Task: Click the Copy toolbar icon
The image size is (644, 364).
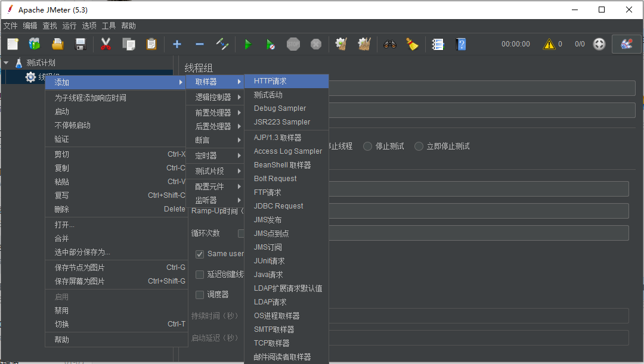Action: pyautogui.click(x=129, y=44)
